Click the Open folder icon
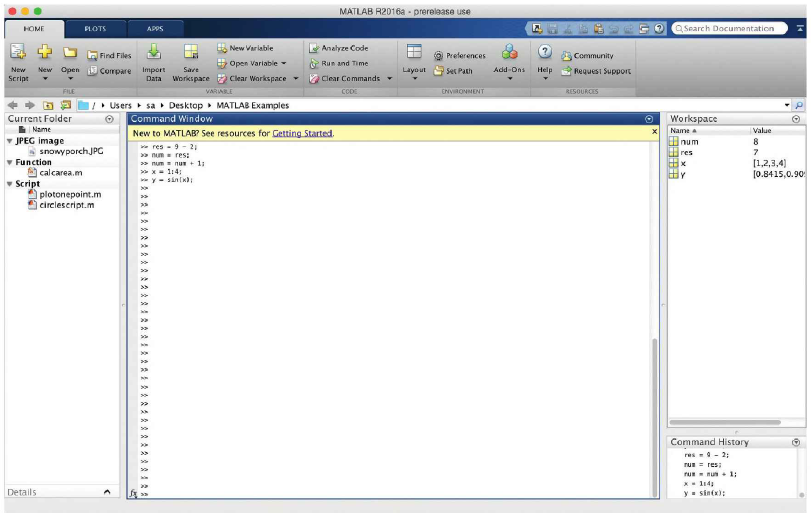This screenshot has width=812, height=517. pyautogui.click(x=70, y=52)
